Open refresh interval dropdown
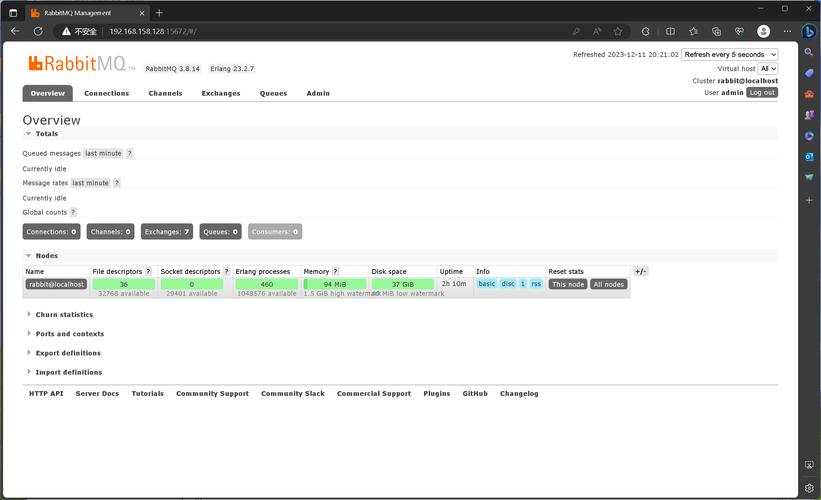 click(729, 54)
